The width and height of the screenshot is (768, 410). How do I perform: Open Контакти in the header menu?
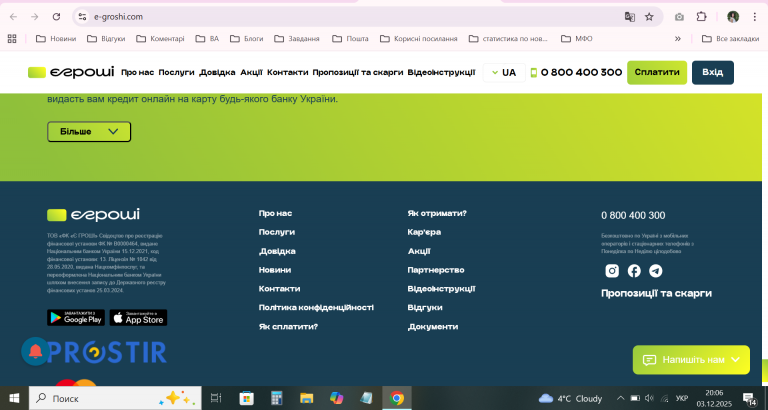288,72
